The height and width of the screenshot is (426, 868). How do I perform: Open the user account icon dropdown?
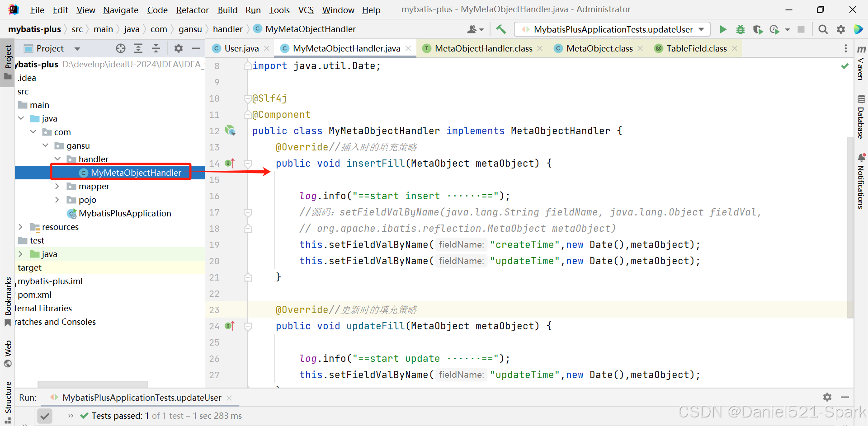(475, 29)
